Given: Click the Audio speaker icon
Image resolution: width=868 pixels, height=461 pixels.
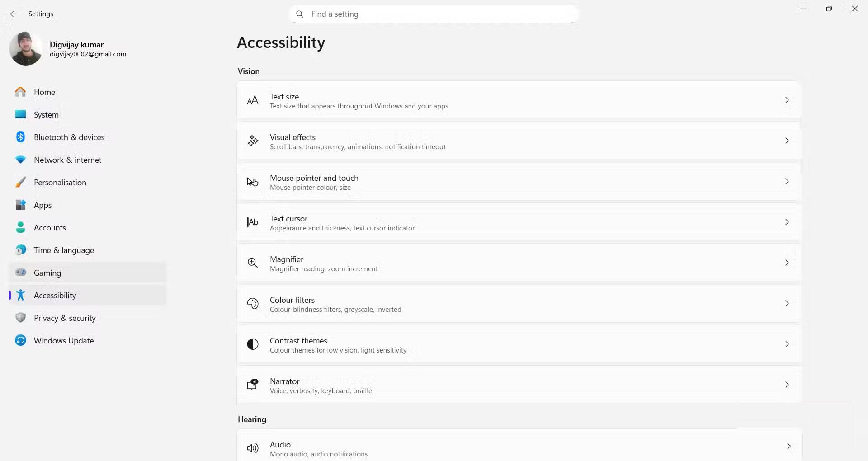Looking at the screenshot, I should click(253, 448).
